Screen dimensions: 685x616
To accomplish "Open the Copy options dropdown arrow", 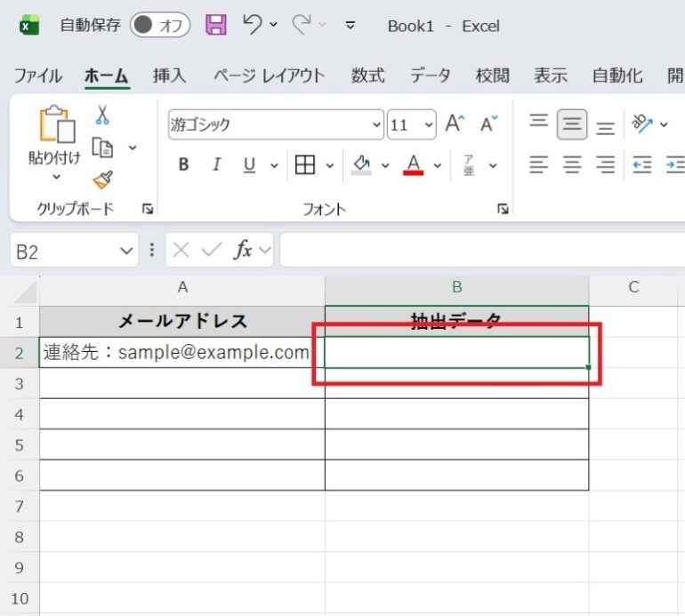I will click(x=133, y=148).
